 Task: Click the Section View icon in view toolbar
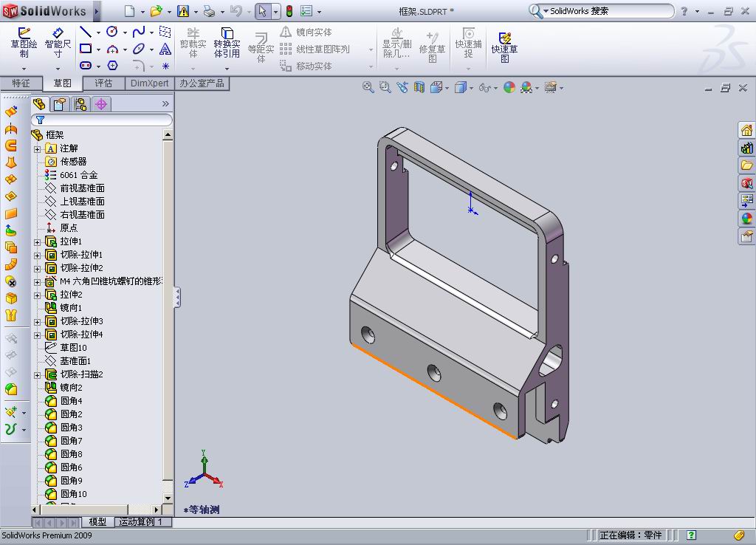[419, 87]
